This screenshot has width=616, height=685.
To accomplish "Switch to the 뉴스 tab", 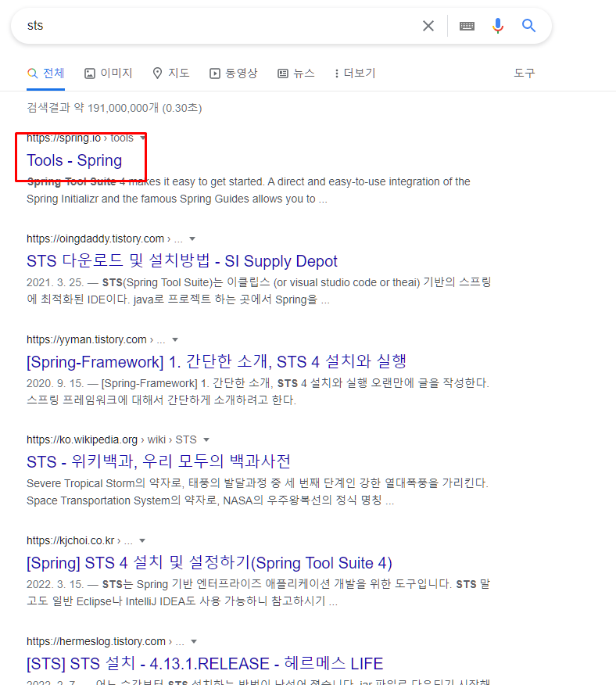I will click(x=296, y=74).
